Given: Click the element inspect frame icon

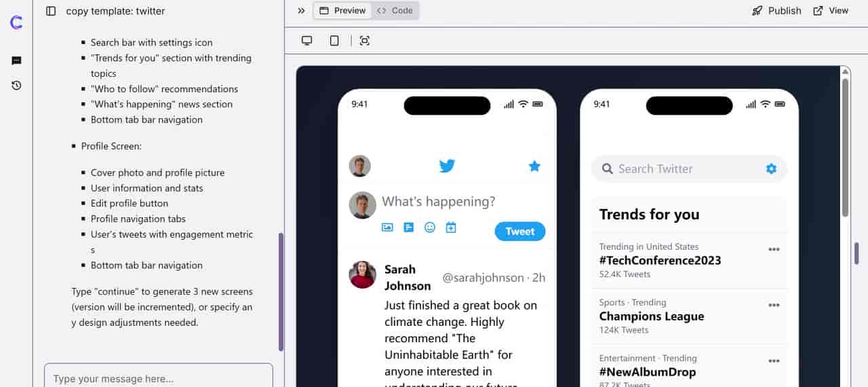Looking at the screenshot, I should (365, 41).
